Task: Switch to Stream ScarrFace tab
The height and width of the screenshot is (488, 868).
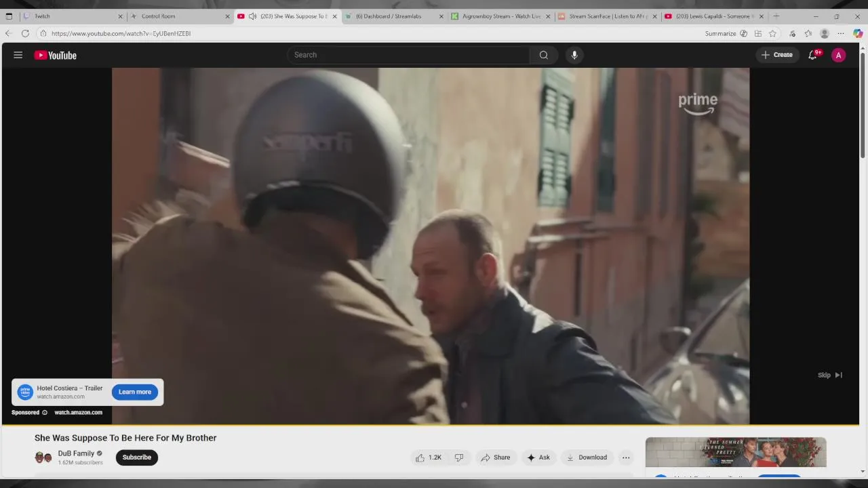Action: click(607, 16)
